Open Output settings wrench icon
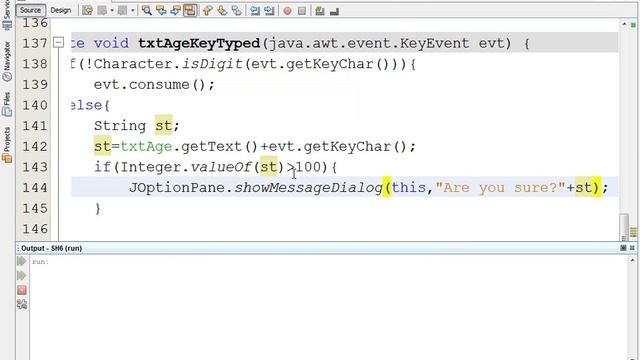Image resolution: width=640 pixels, height=360 pixels. point(22,304)
